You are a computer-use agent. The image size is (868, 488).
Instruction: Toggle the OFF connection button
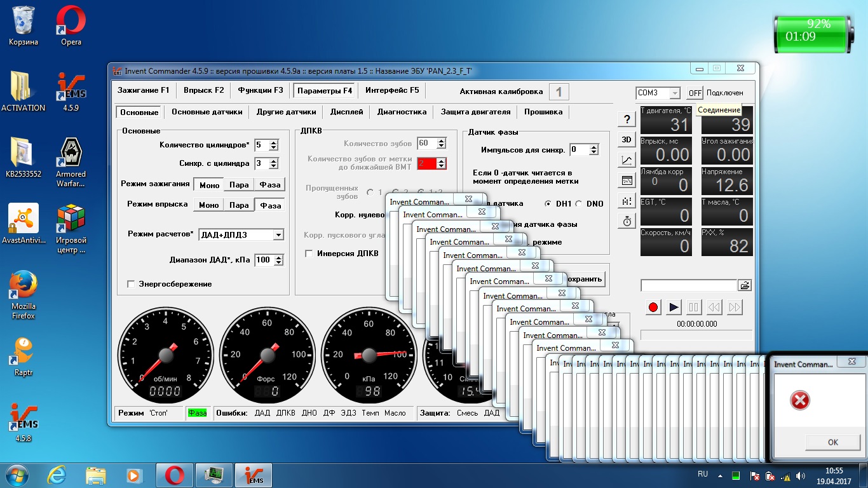click(695, 93)
